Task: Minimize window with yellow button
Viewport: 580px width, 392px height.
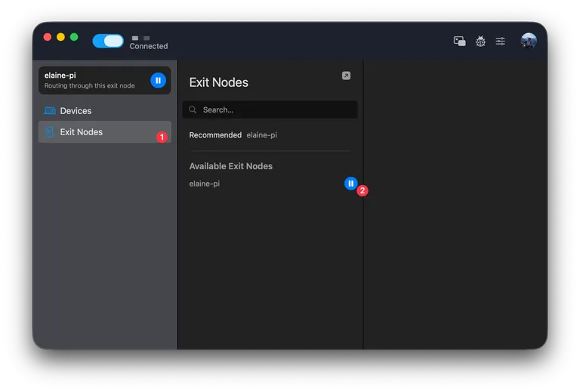Action: point(60,37)
